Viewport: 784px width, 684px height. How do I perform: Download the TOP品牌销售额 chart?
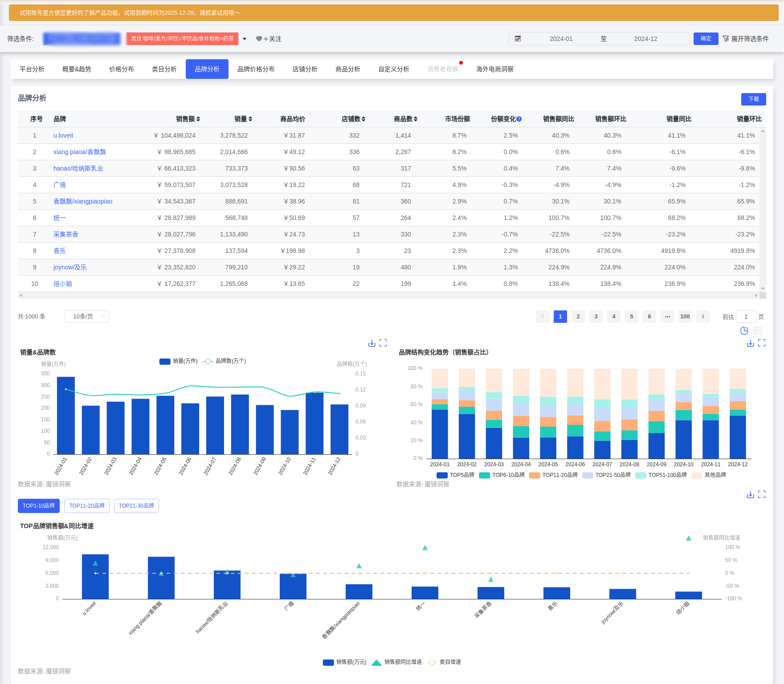point(751,494)
